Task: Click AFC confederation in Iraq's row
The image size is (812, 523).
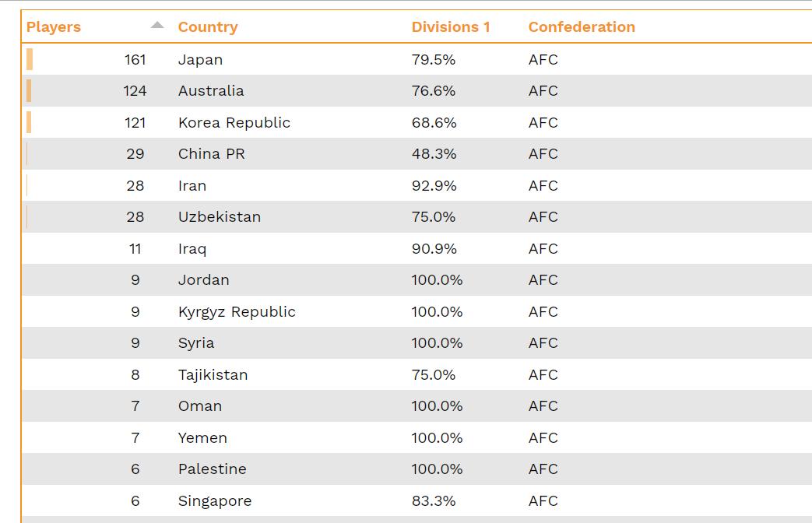Action: [543, 249]
